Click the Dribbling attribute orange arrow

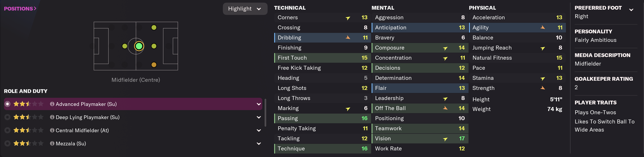(348, 37)
